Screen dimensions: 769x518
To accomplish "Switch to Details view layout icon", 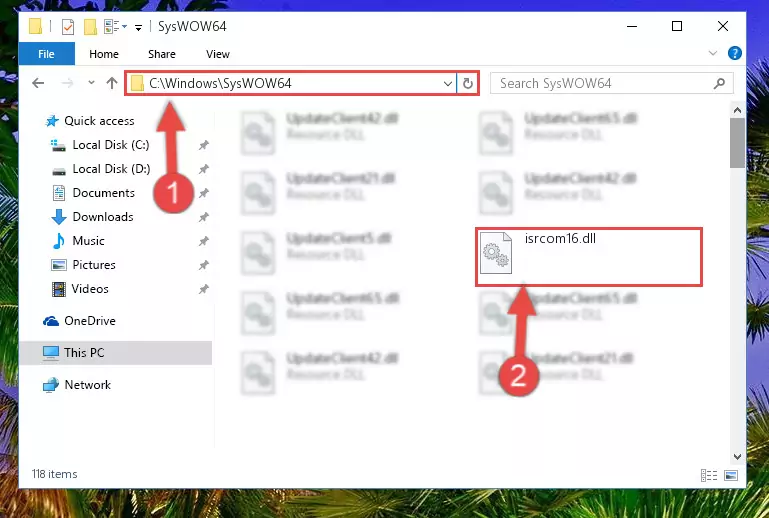I will 709,475.
